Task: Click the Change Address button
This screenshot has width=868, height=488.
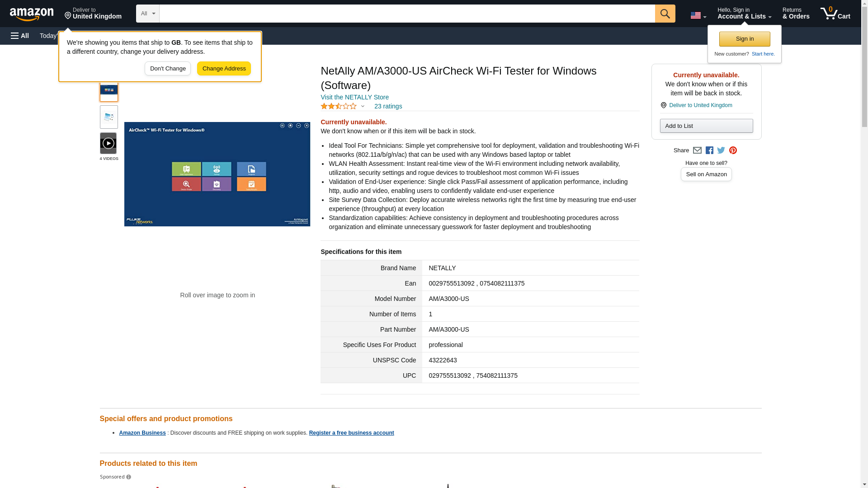Action: click(x=224, y=69)
